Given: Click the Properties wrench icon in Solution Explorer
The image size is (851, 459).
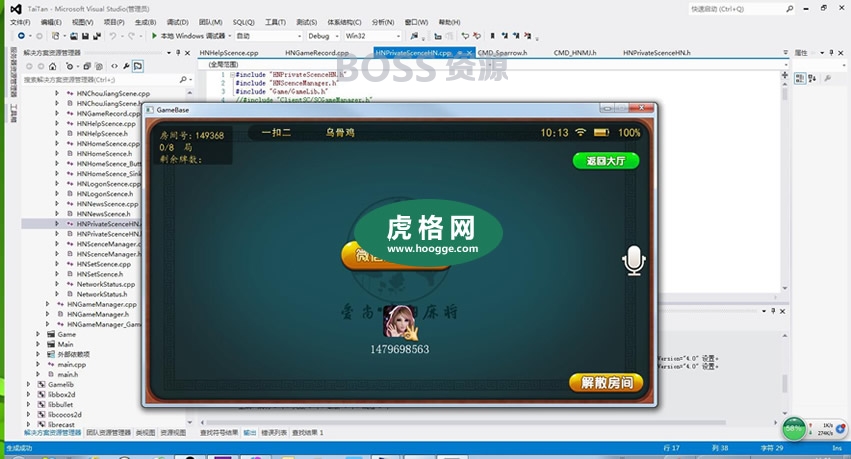Looking at the screenshot, I should tap(126, 66).
